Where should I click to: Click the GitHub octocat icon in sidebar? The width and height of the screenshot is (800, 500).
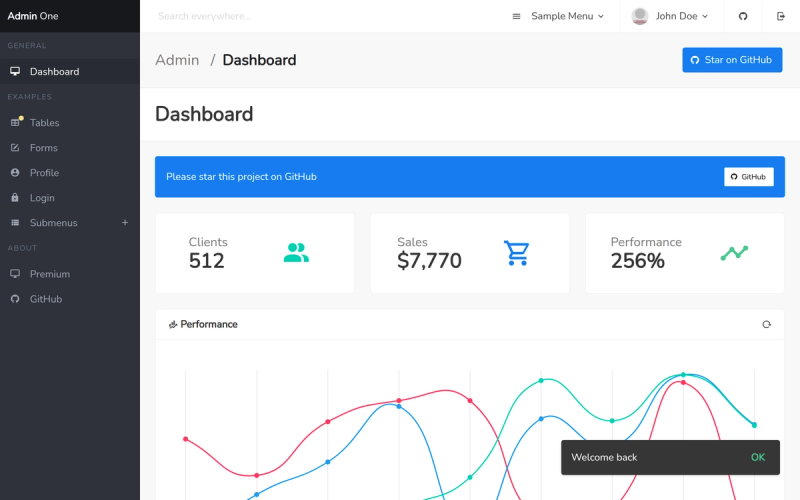click(x=15, y=299)
